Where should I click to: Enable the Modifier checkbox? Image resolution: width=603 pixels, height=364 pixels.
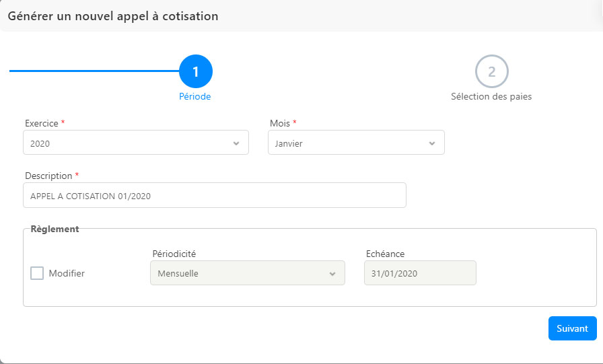coord(37,273)
